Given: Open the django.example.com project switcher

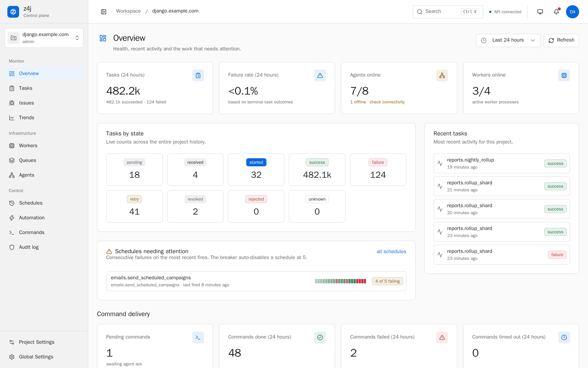Looking at the screenshot, I should pos(44,38).
